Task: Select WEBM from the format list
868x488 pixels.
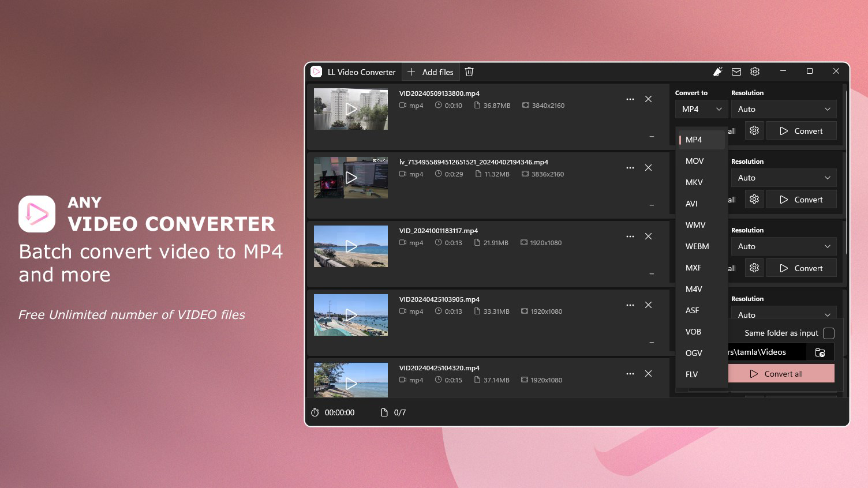Action: tap(697, 246)
